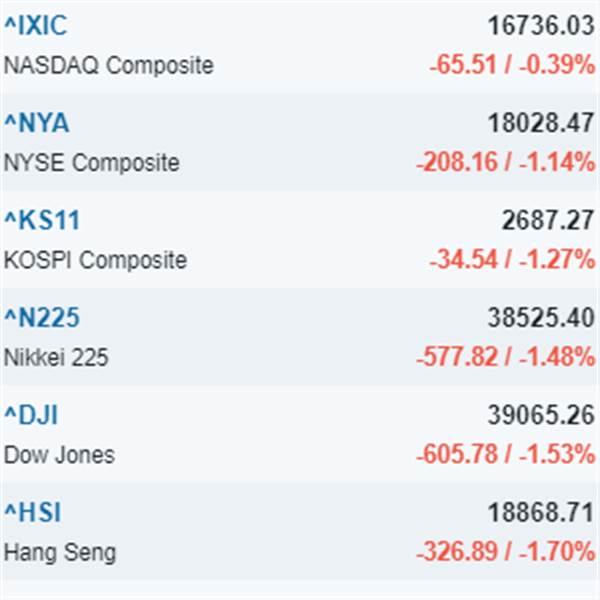
Task: Open the ^HSI ticker link
Action: click(x=33, y=513)
